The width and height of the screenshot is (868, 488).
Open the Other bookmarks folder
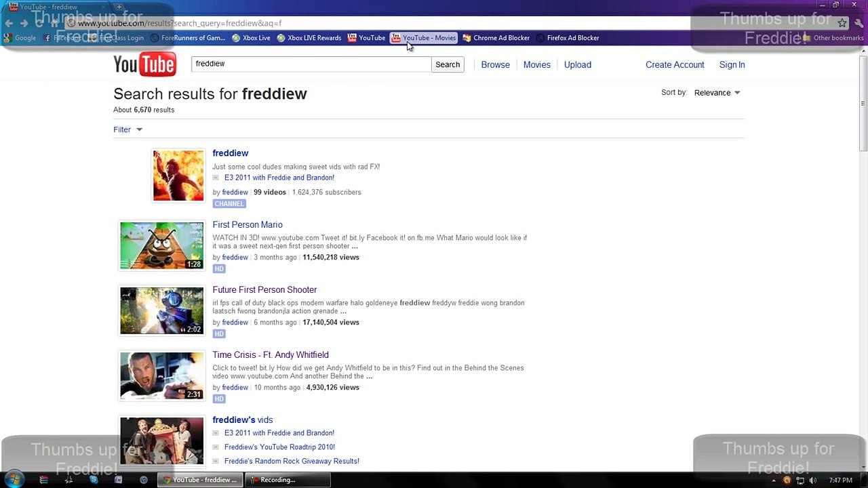pos(833,38)
